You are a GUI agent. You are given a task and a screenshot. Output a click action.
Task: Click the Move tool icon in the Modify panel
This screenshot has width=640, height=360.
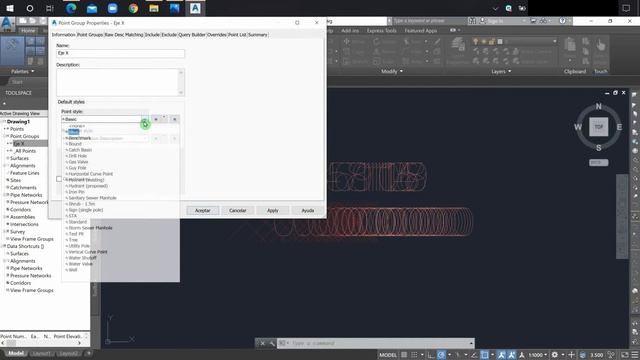pos(347,41)
